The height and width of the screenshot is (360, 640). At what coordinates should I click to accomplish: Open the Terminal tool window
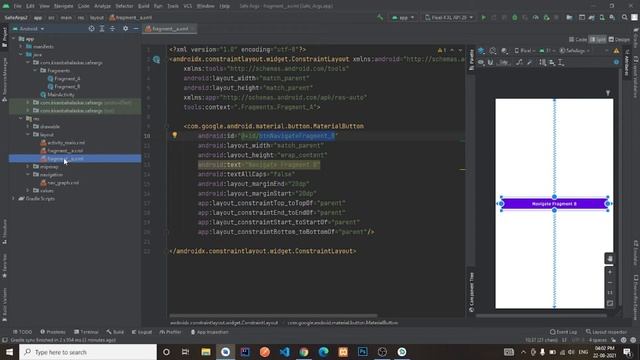coord(86,332)
